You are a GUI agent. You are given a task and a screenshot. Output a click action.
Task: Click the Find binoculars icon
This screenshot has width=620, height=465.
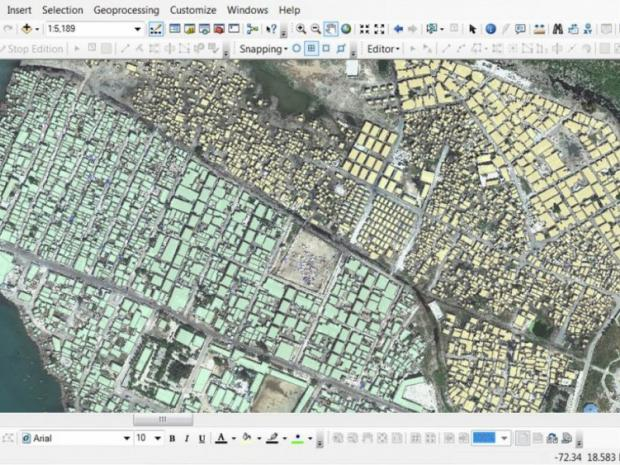[558, 29]
